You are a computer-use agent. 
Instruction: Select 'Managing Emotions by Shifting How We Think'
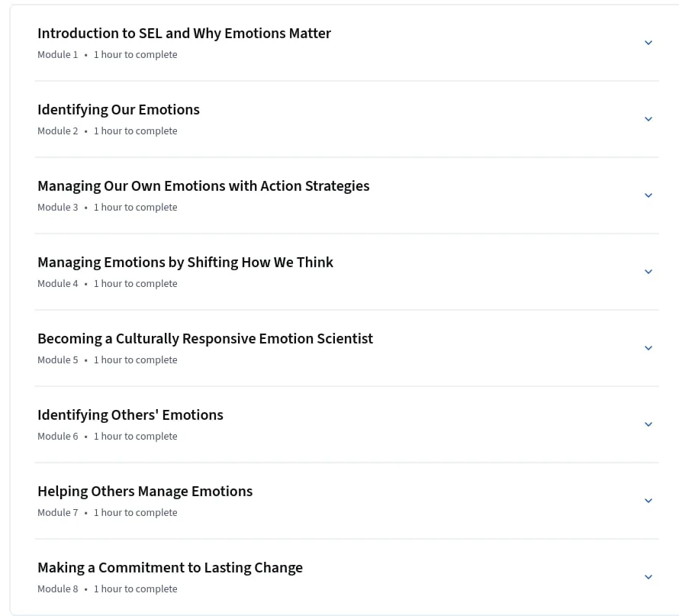185,263
